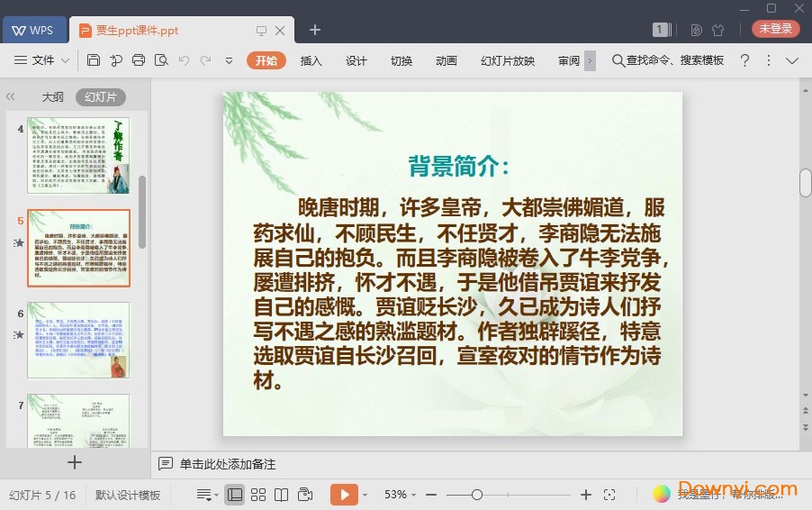
Task: Switch to slide sorter view
Action: click(257, 495)
